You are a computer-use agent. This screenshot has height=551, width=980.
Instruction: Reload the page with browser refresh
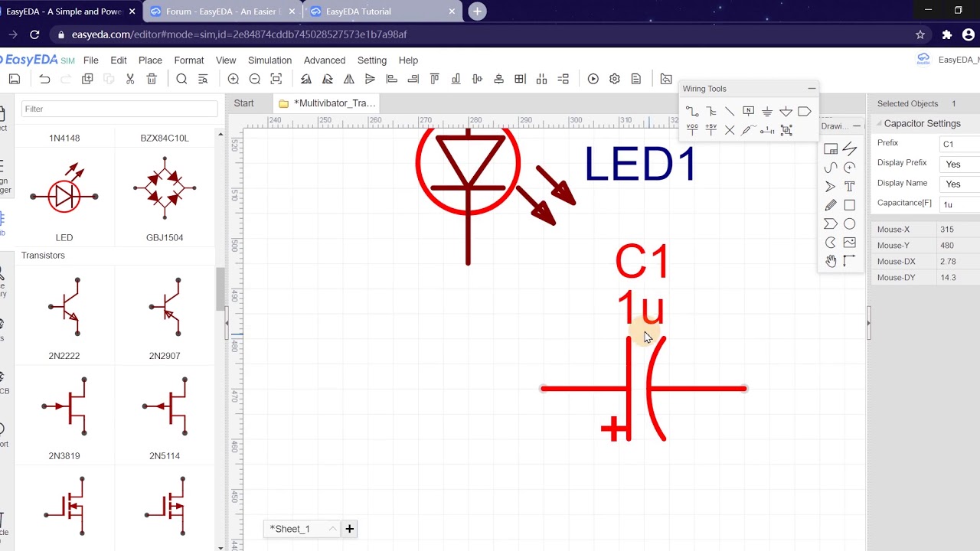coord(34,34)
